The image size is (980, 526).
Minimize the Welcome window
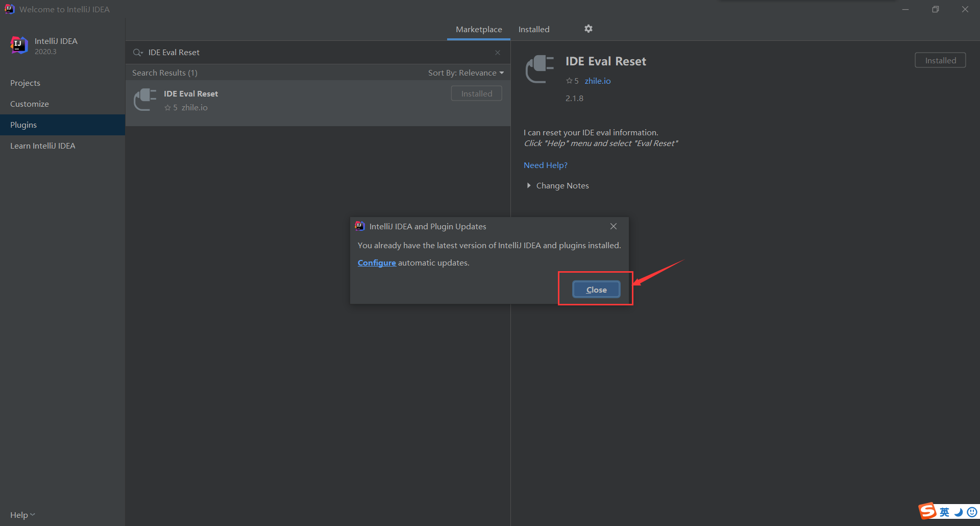pyautogui.click(x=905, y=9)
